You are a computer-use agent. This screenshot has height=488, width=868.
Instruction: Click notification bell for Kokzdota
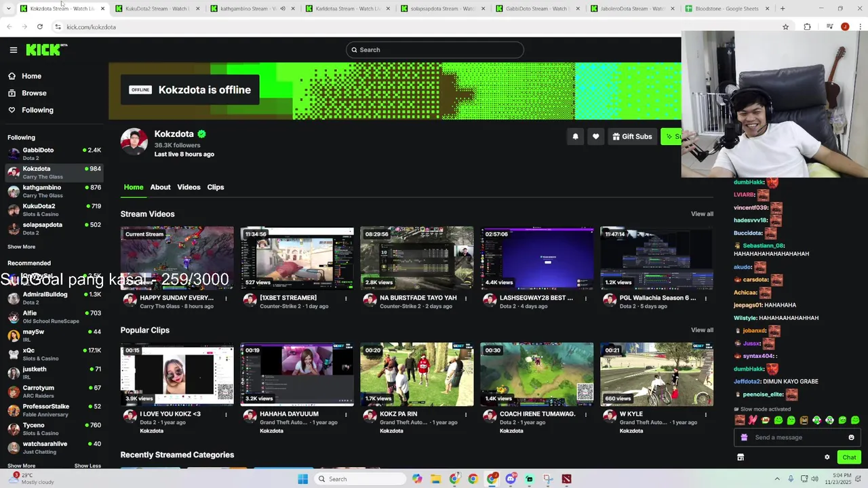point(575,136)
